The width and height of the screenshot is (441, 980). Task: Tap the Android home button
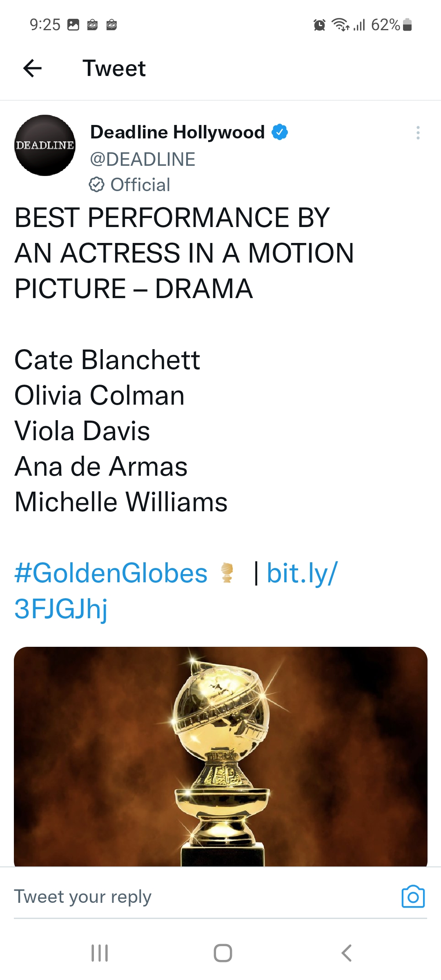tap(223, 953)
